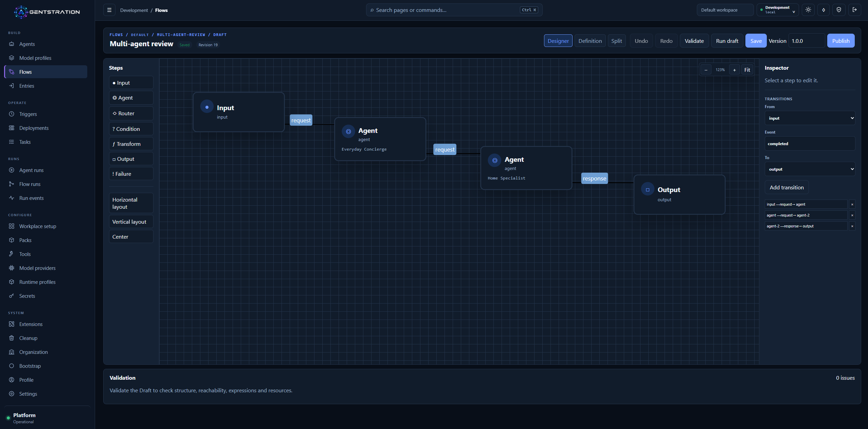Open the Default workspace selector

[x=725, y=10]
